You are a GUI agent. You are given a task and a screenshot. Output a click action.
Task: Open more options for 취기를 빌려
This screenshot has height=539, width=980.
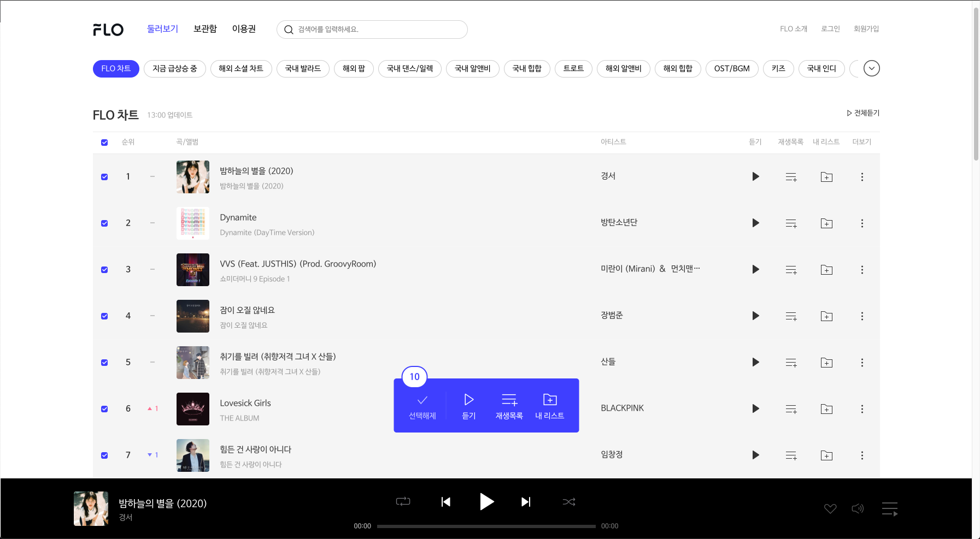(862, 363)
